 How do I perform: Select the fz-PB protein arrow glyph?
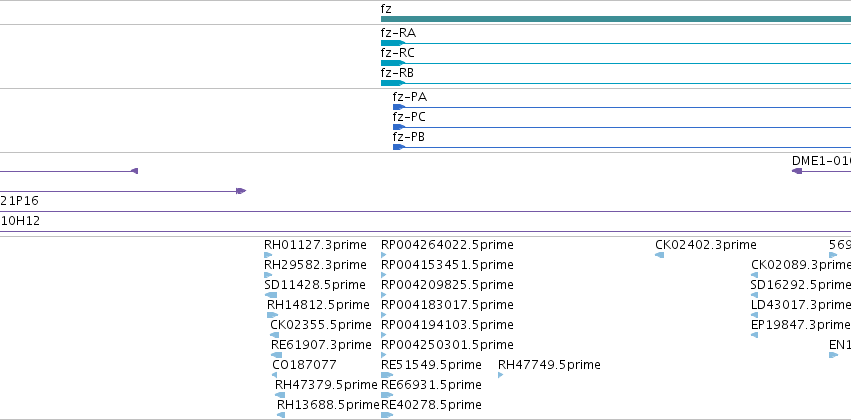[399, 147]
